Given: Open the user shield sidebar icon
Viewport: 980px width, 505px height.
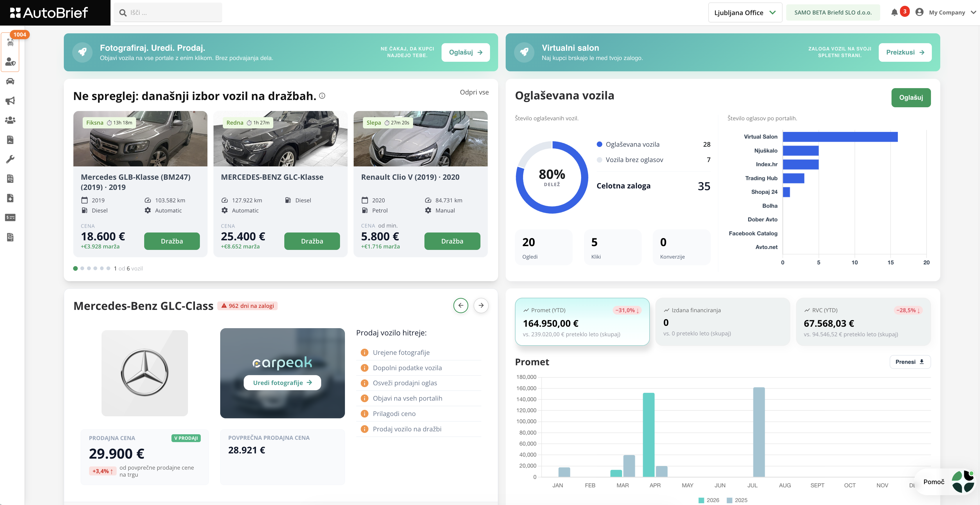Looking at the screenshot, I should [10, 62].
